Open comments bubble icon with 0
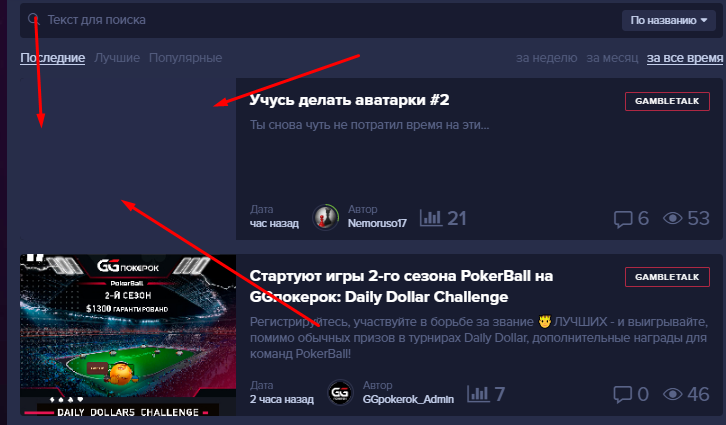 click(x=623, y=394)
